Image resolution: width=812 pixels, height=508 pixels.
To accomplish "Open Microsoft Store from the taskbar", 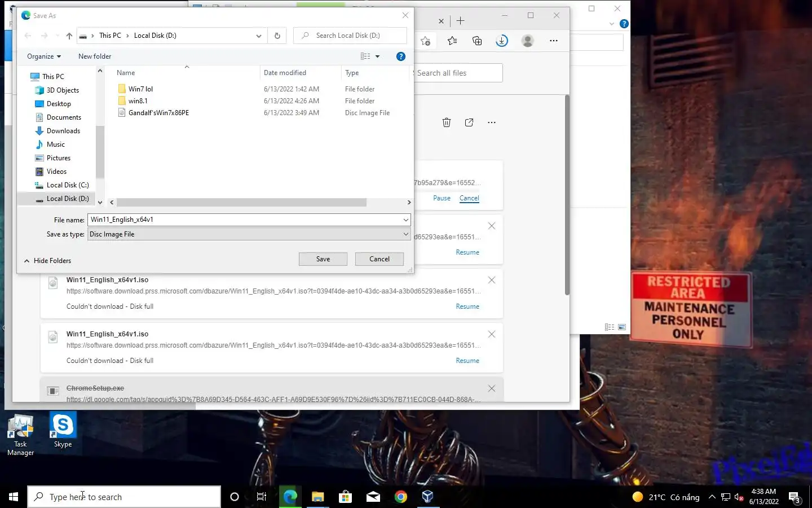I will coord(345,497).
